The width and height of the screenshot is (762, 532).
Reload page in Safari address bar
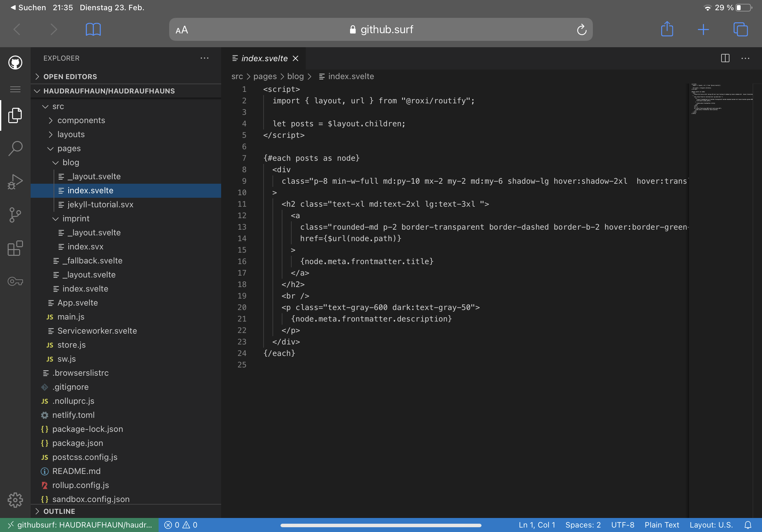point(581,30)
